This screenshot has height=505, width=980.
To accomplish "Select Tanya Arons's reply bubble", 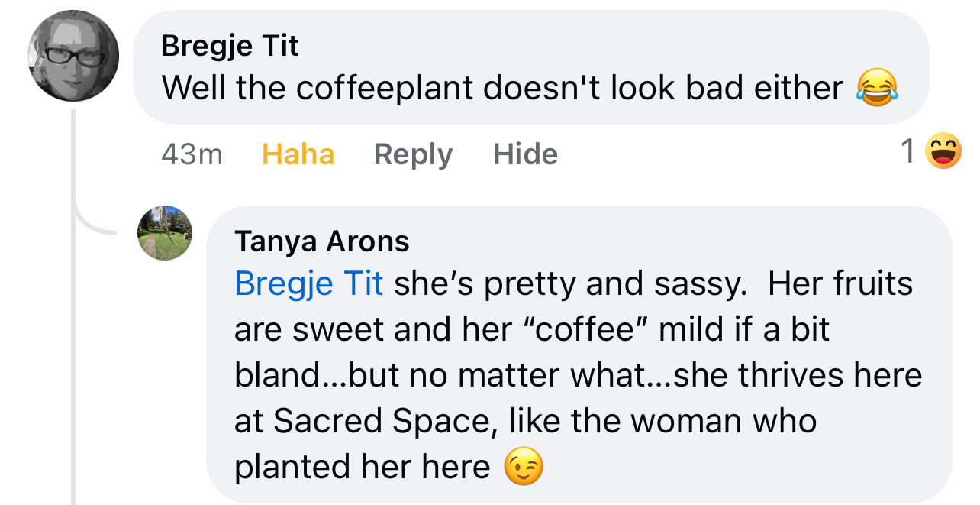I will click(579, 354).
